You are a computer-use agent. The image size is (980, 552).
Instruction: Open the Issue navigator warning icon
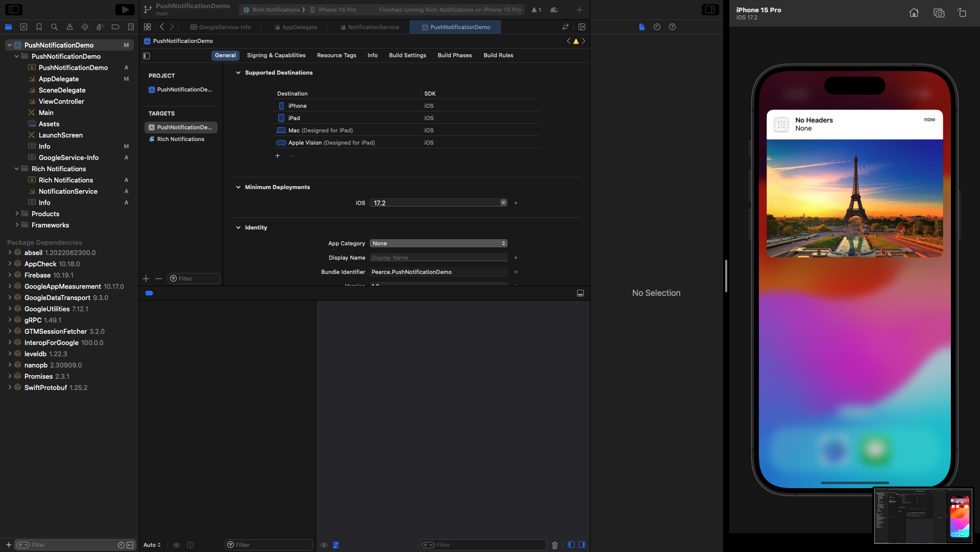pyautogui.click(x=69, y=27)
